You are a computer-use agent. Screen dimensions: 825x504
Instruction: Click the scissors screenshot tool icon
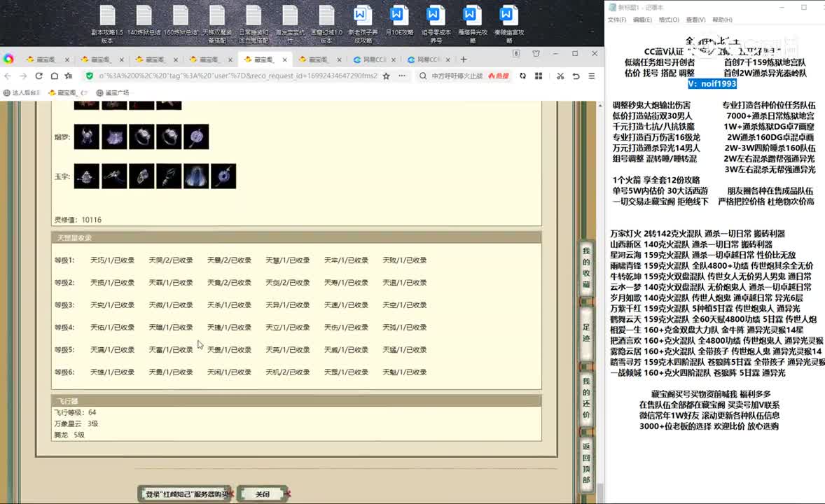click(x=560, y=76)
